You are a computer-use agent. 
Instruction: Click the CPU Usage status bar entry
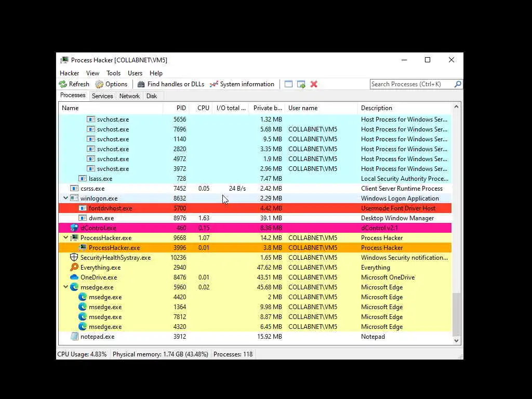82,354
